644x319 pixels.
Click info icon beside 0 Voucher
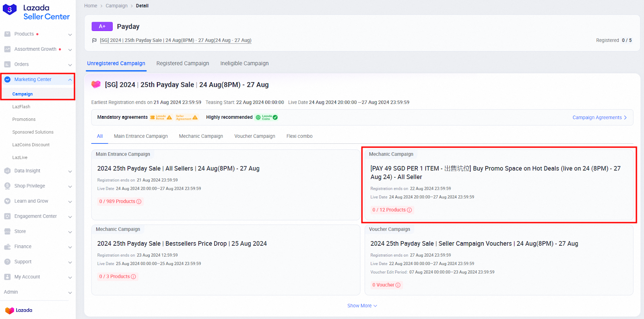[398, 285]
